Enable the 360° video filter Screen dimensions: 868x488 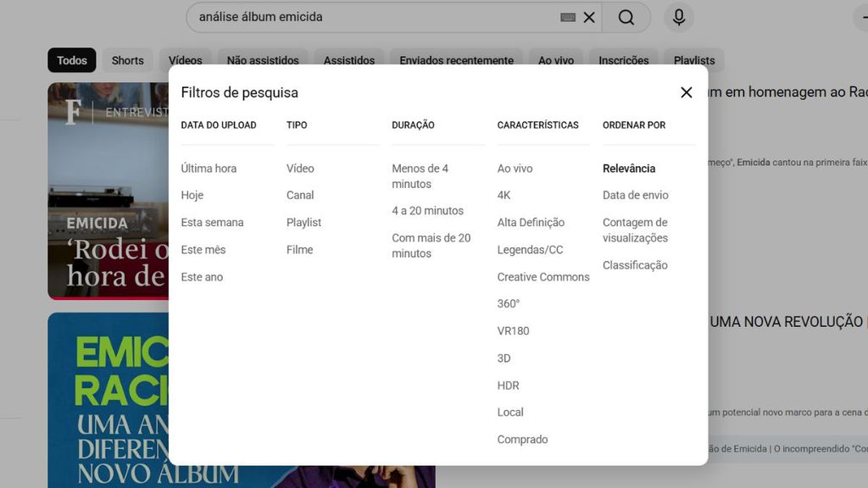pos(509,303)
